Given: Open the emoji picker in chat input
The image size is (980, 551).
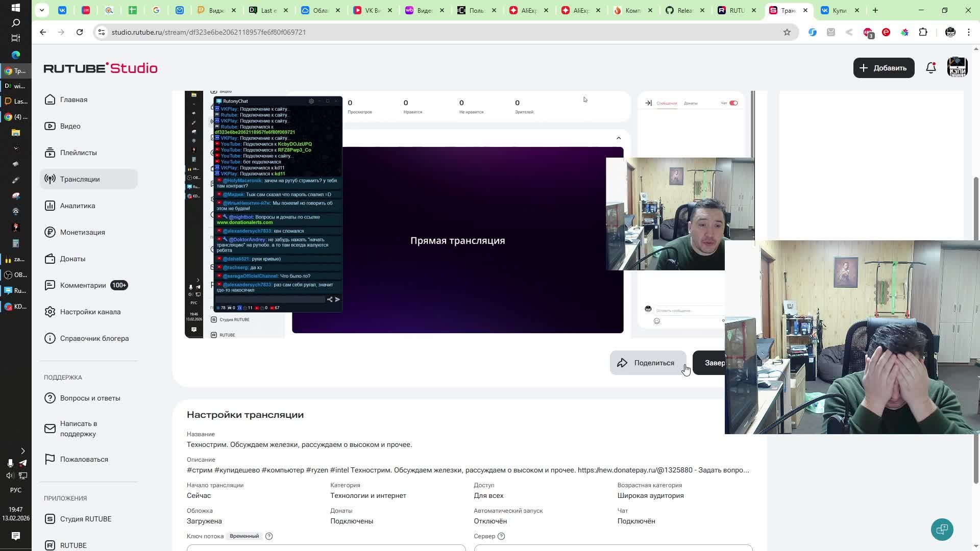Looking at the screenshot, I should coord(657,321).
